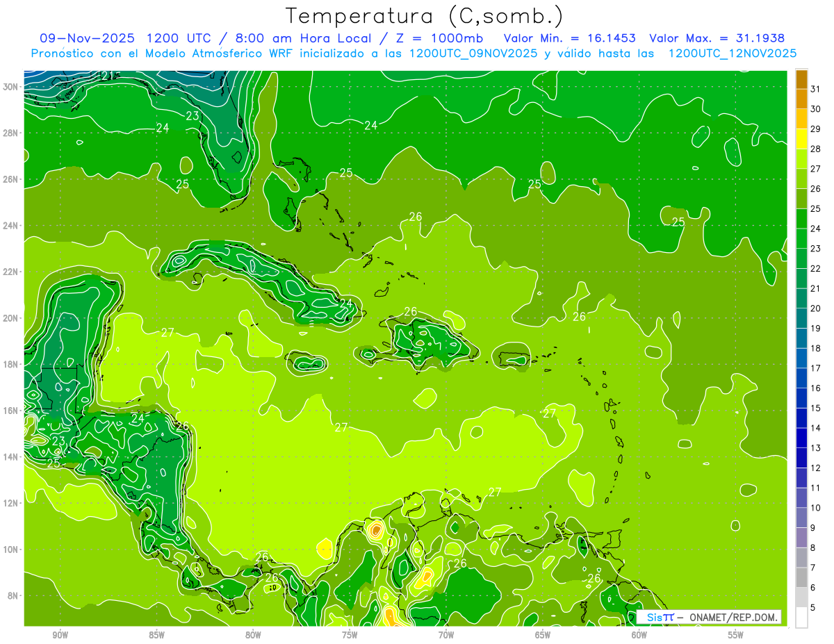Click the color legend value 30
The height and width of the screenshot is (644, 834).
point(816,109)
